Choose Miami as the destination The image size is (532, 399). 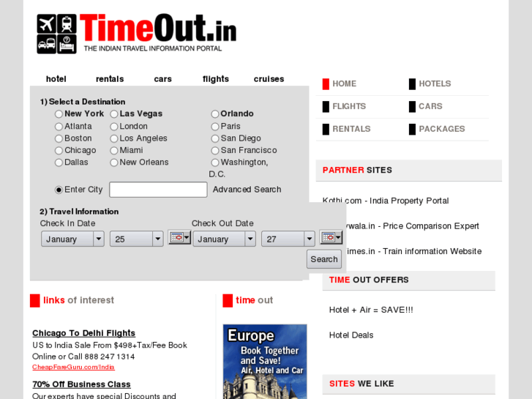[114, 150]
